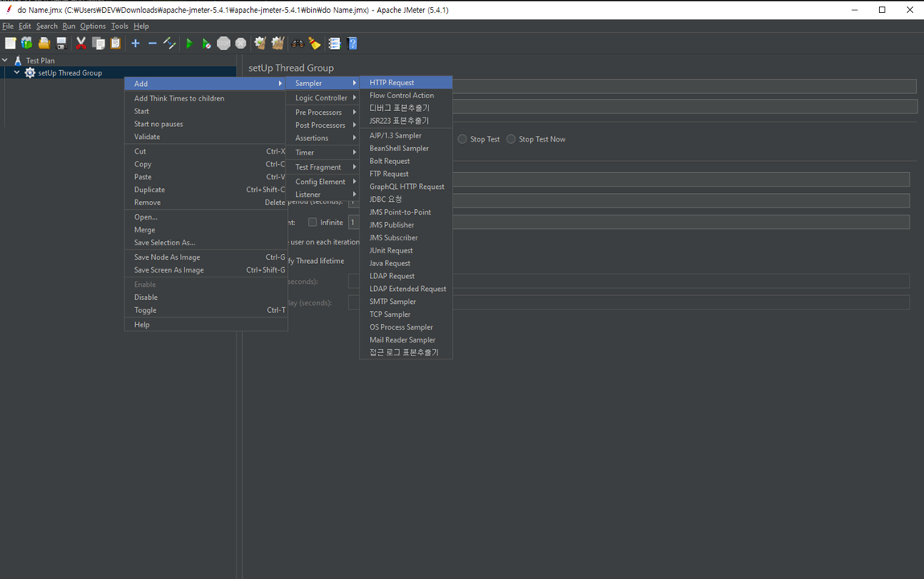The height and width of the screenshot is (579, 924).
Task: Expand the Test Fragment submenu
Action: 323,167
